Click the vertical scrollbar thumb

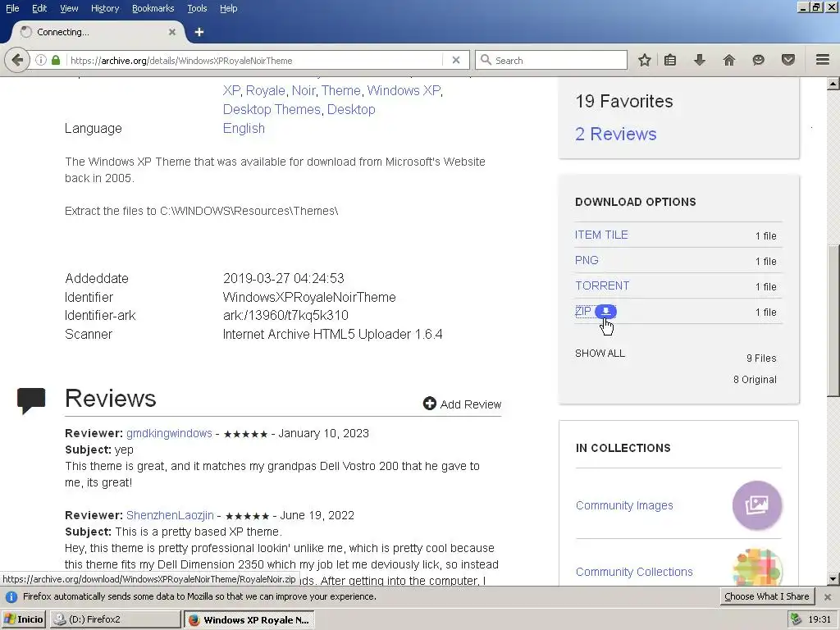tap(833, 320)
